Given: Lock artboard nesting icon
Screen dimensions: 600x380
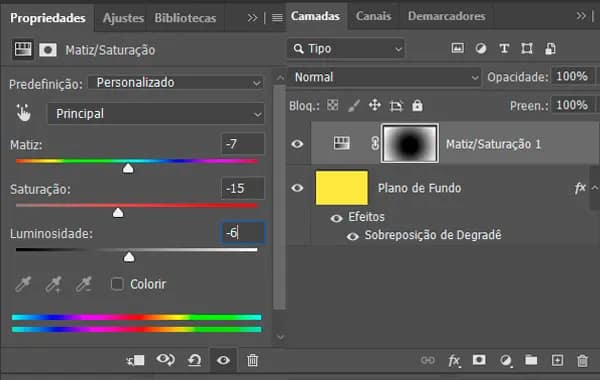Looking at the screenshot, I should coord(396,106).
